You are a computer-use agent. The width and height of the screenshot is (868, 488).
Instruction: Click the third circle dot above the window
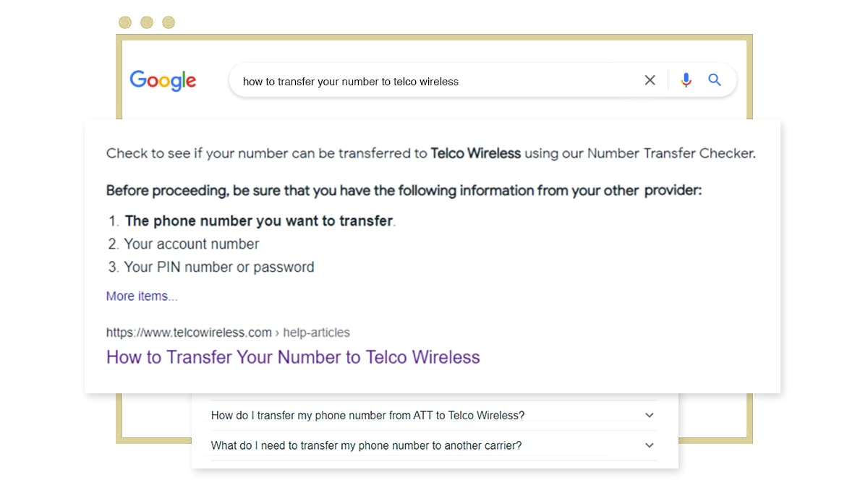point(169,22)
